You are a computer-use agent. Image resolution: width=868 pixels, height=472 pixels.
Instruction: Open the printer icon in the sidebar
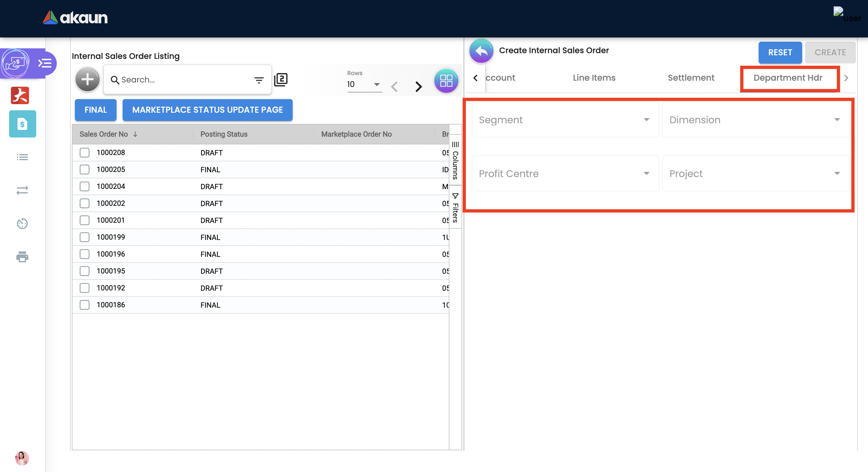click(x=22, y=257)
